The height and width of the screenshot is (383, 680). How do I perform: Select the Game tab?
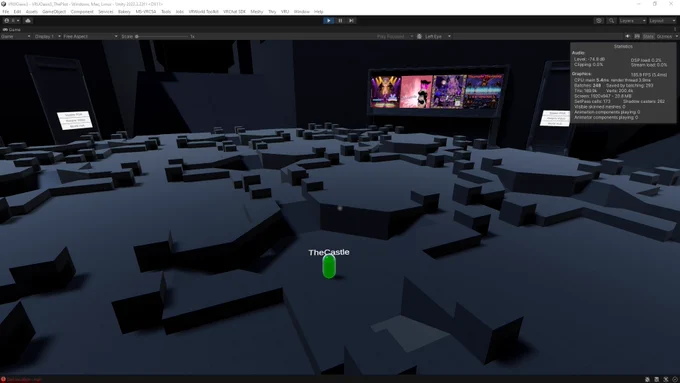(x=12, y=29)
